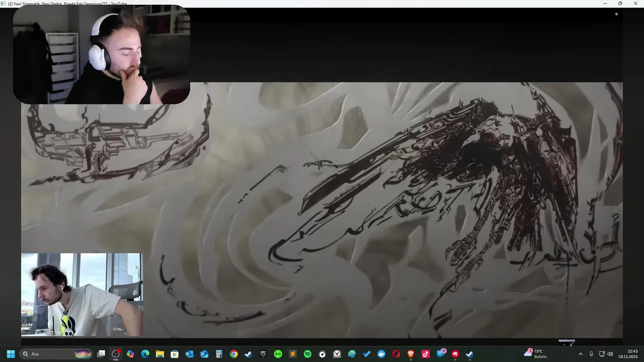Open the Outlook icon beside Microsoft Store

coord(190,354)
